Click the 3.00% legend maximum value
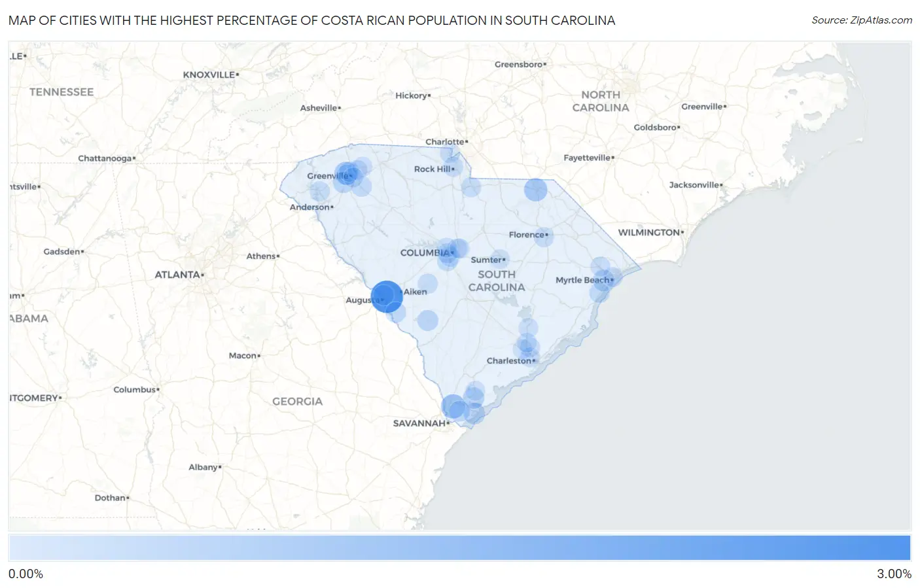Image resolution: width=920 pixels, height=588 pixels. 894,574
